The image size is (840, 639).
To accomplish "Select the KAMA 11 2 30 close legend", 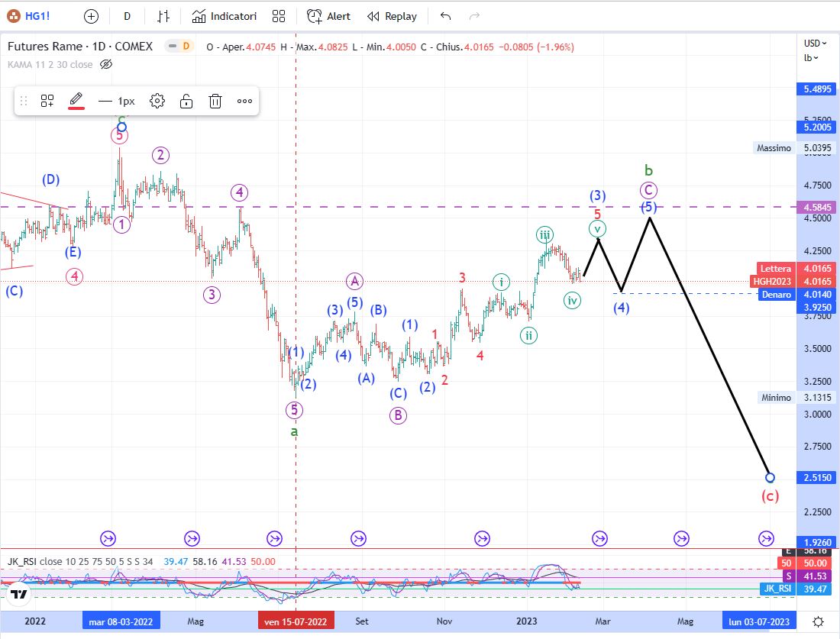I will 50,64.
